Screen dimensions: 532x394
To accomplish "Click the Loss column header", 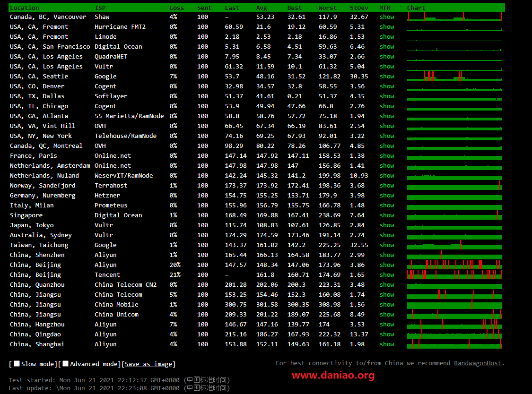I will pos(176,8).
